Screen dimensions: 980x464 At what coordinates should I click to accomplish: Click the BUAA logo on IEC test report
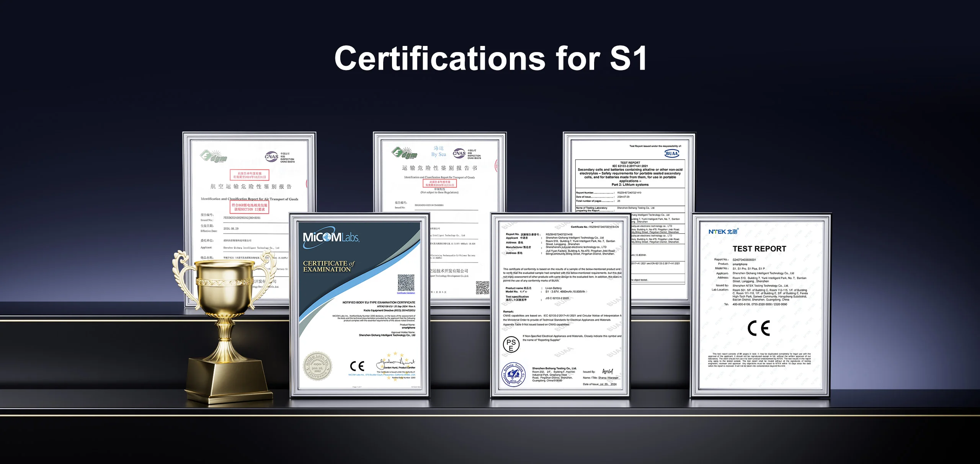671,154
